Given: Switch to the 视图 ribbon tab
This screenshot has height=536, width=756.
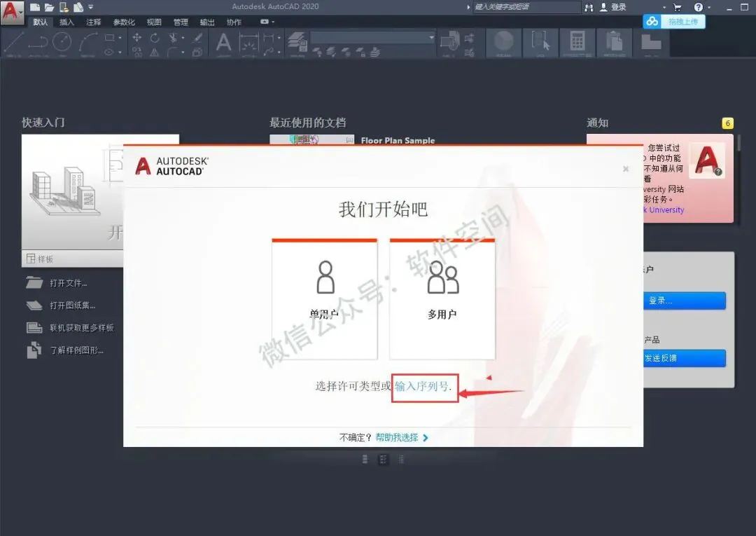Looking at the screenshot, I should pos(154,22).
